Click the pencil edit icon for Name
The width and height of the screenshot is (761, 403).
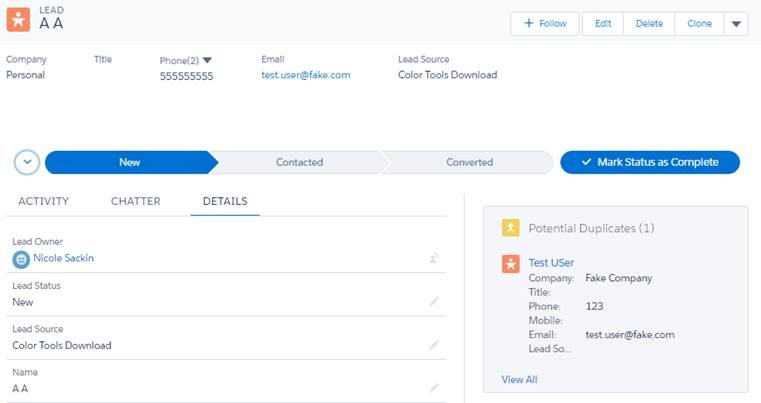pos(434,388)
